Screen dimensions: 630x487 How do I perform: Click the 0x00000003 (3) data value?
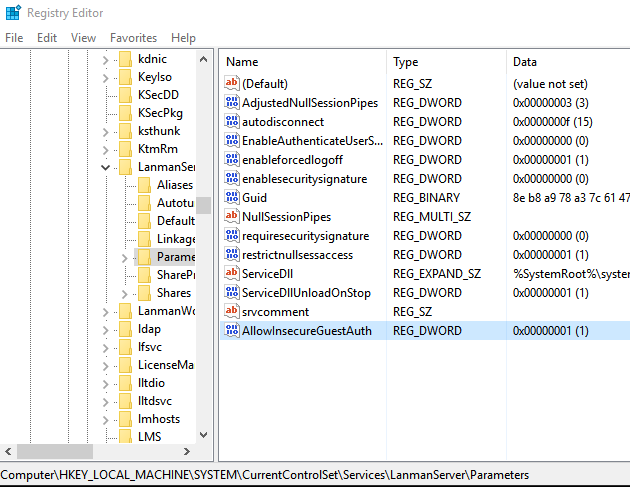550,103
